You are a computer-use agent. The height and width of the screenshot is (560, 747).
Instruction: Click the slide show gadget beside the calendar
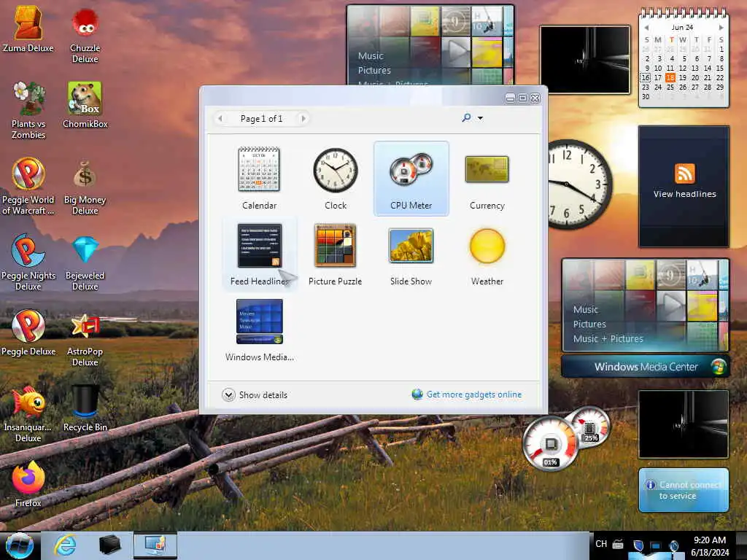[585, 60]
